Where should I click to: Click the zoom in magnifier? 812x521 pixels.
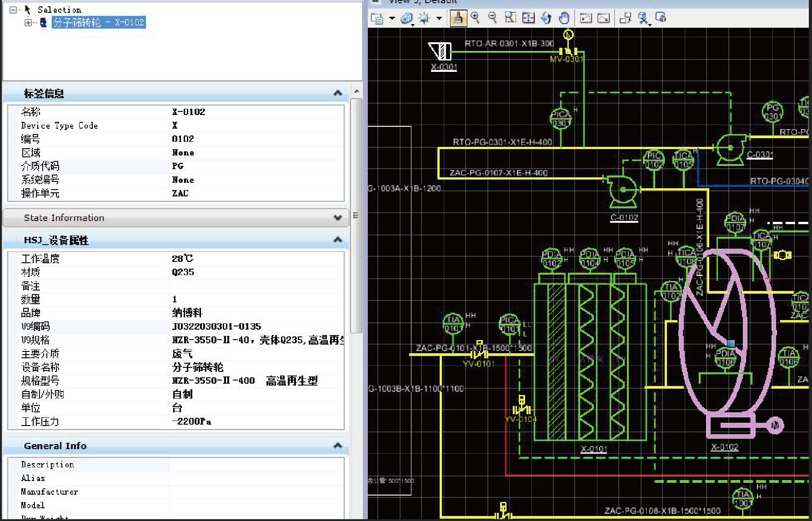point(476,18)
